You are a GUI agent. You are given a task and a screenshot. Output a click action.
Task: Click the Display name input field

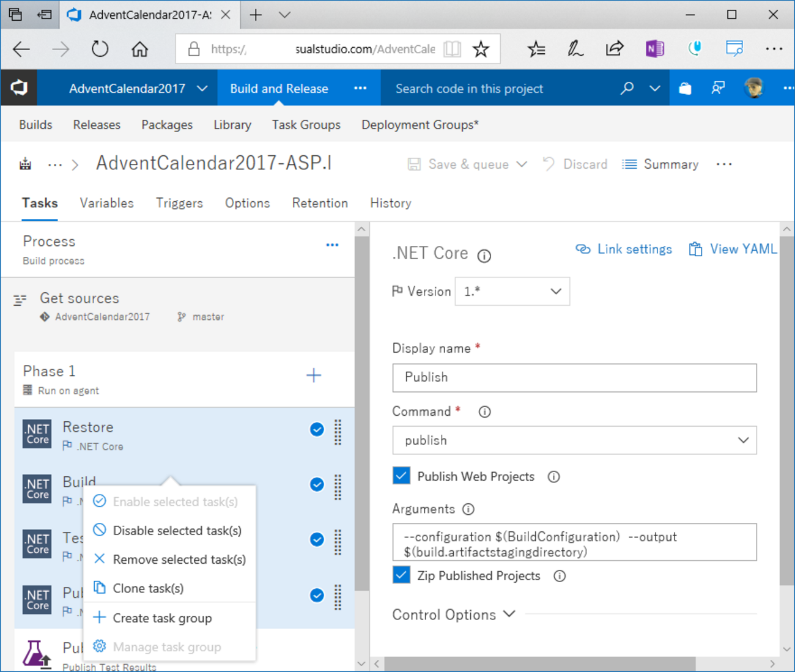point(574,377)
